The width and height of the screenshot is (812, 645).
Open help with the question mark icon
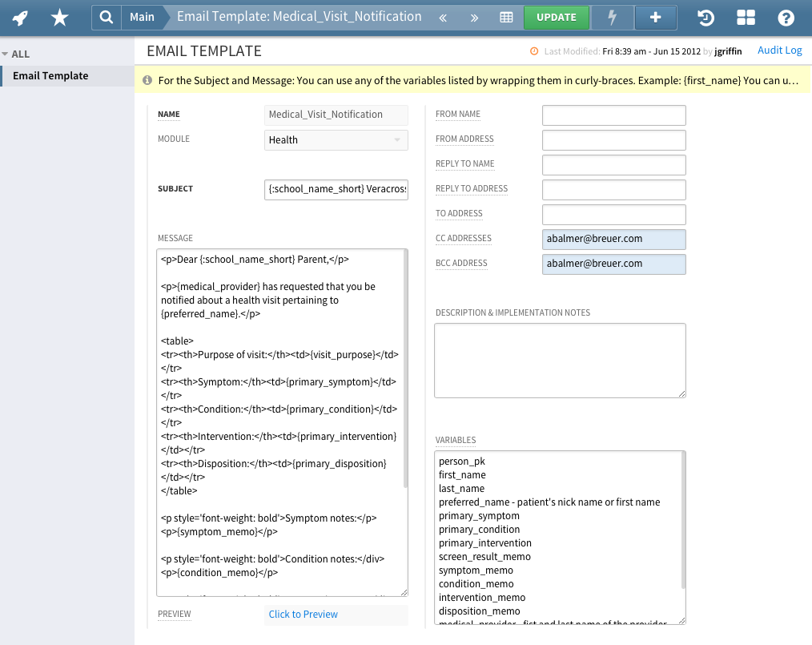(787, 17)
